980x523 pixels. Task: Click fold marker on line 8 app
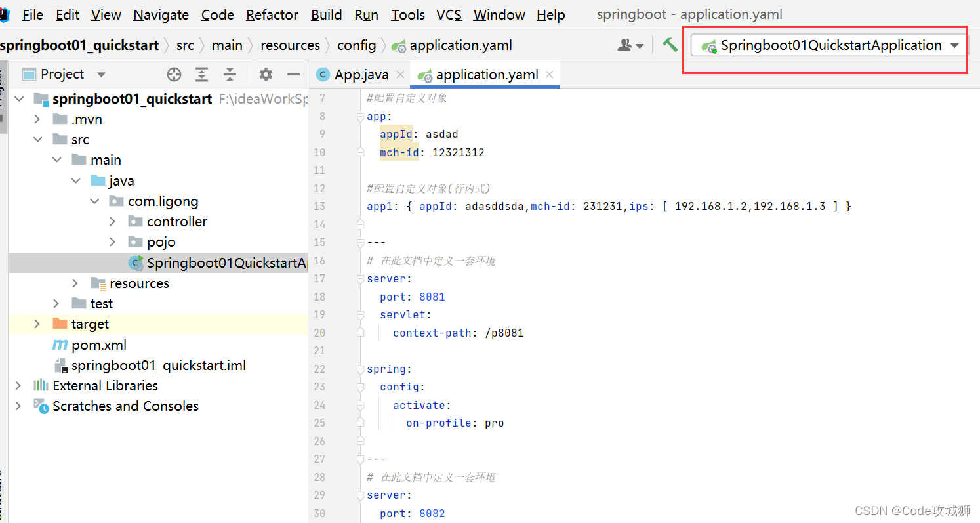click(x=360, y=116)
